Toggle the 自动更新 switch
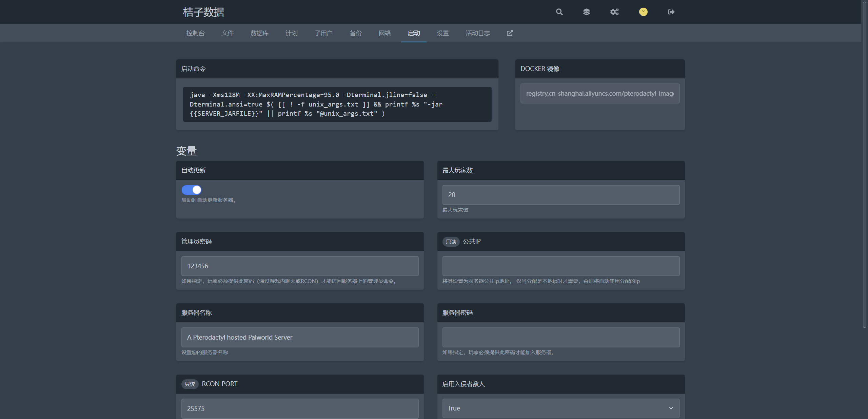This screenshot has height=419, width=868. tap(191, 190)
